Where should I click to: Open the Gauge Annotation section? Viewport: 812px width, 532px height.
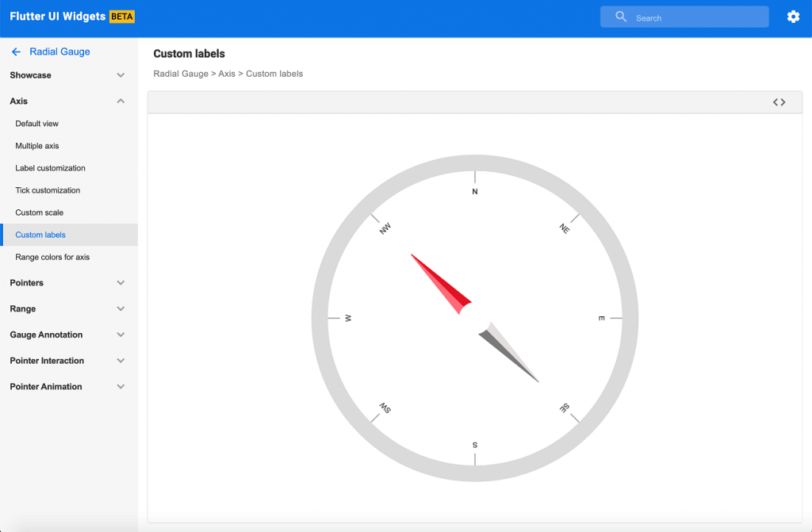pyautogui.click(x=69, y=335)
